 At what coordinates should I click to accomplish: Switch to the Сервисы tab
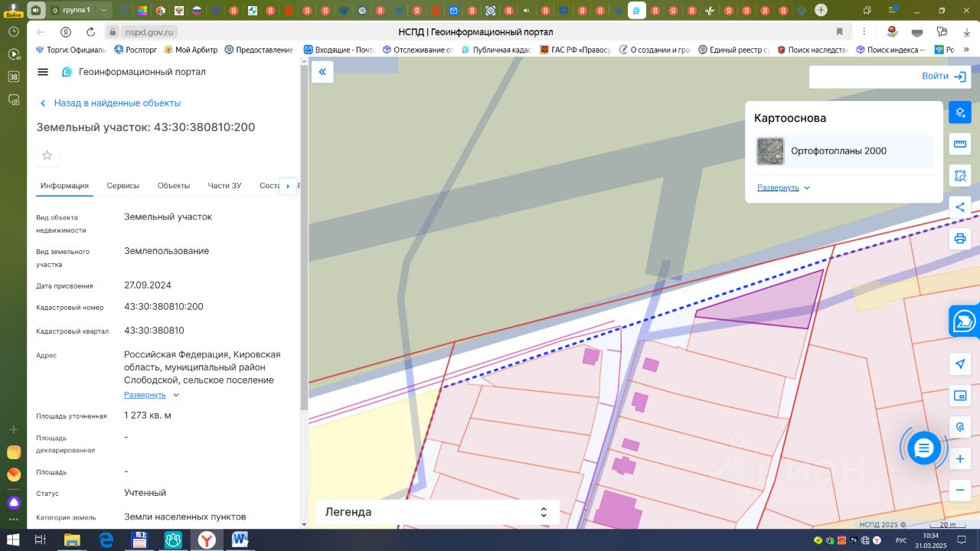click(122, 186)
